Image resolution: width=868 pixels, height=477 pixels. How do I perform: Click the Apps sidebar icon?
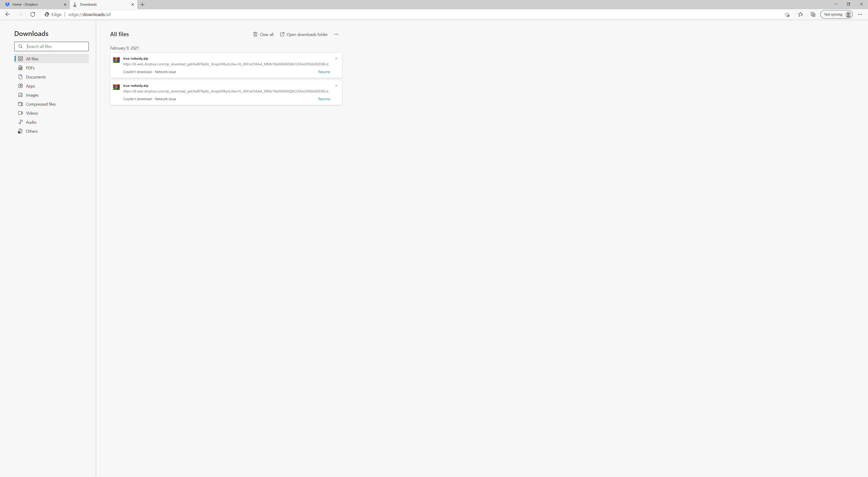coord(21,86)
